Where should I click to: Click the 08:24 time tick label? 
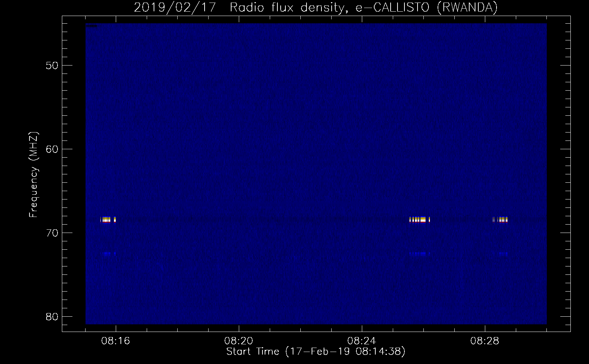362,341
